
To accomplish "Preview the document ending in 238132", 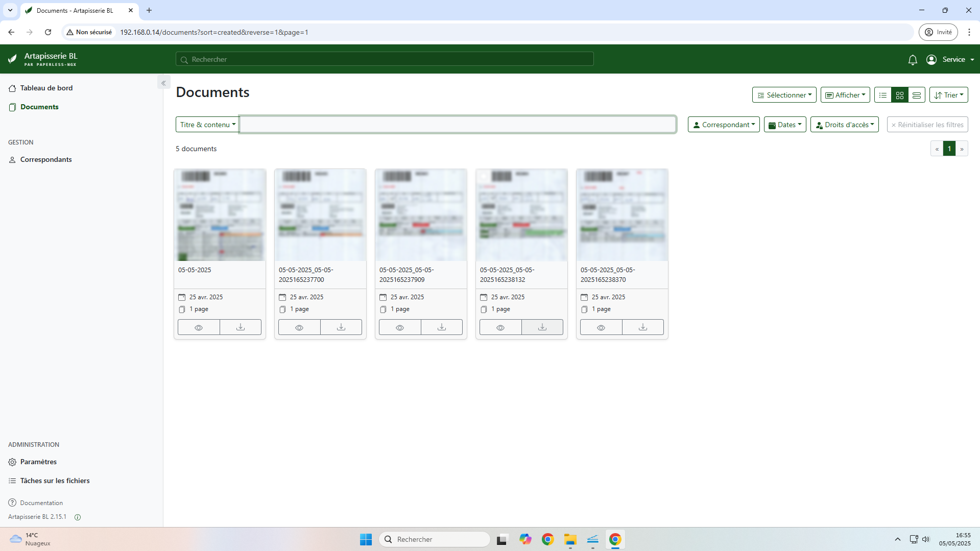I will 500,327.
